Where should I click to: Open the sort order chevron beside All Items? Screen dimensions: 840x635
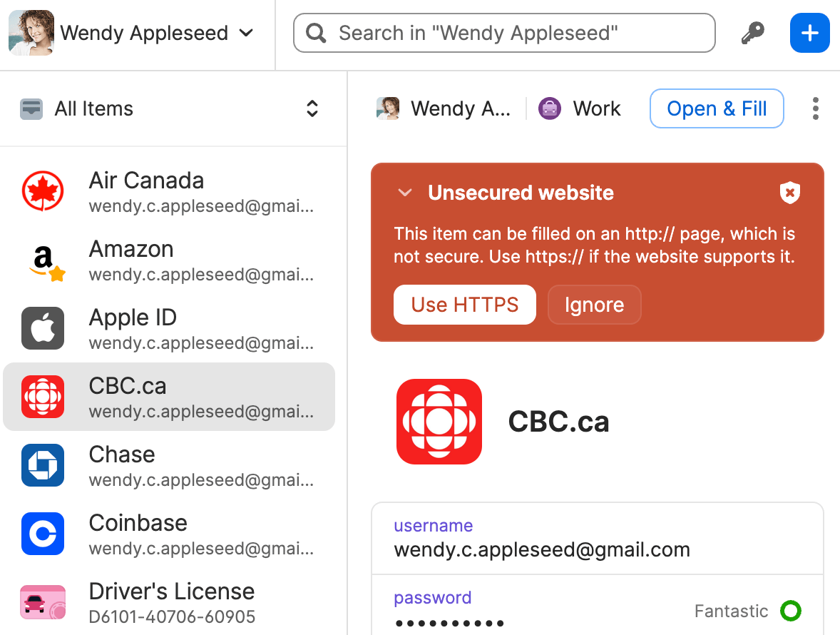click(312, 108)
